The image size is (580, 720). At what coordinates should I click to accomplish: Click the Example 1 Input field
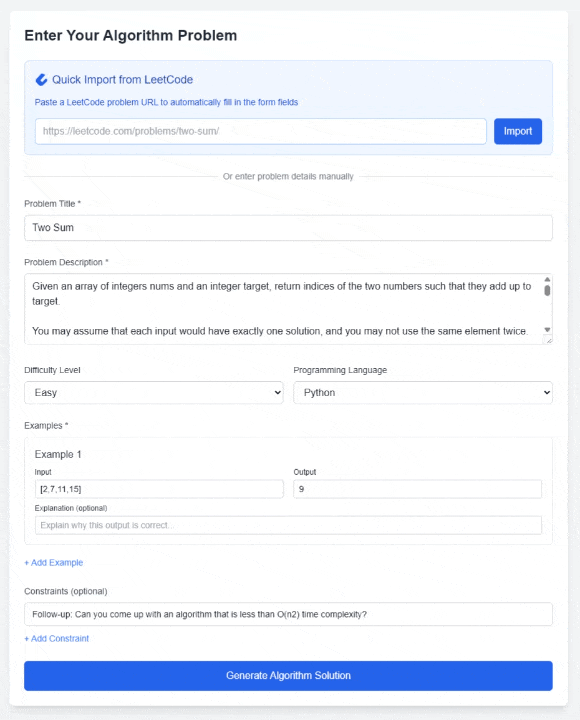[159, 489]
